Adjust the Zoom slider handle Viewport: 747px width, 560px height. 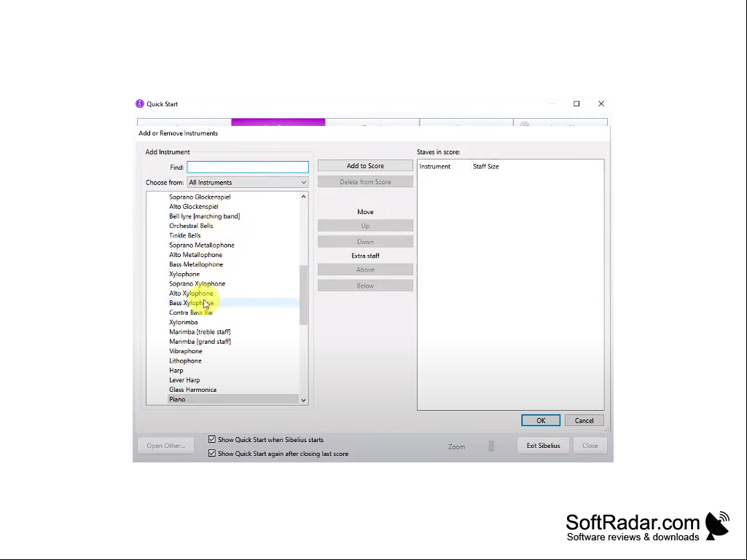coord(491,446)
